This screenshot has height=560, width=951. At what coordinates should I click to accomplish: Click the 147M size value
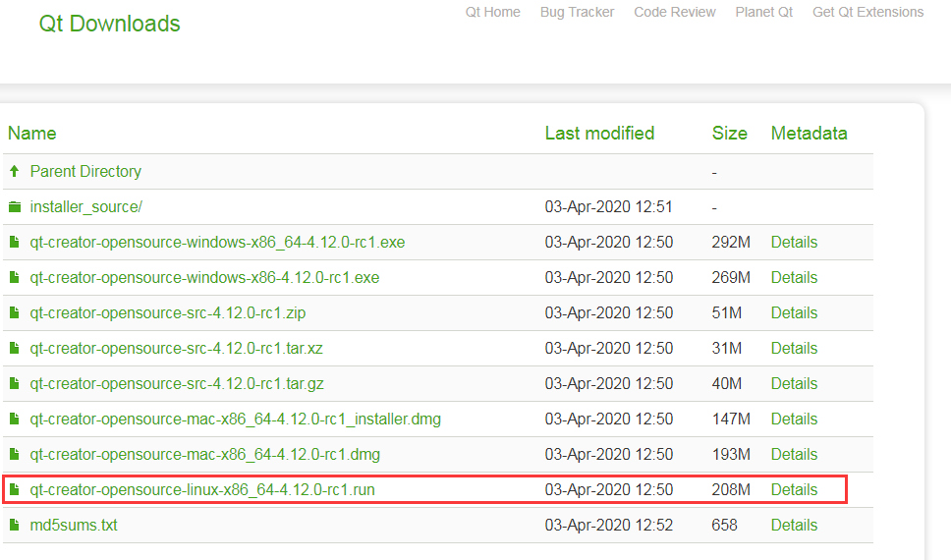(731, 419)
